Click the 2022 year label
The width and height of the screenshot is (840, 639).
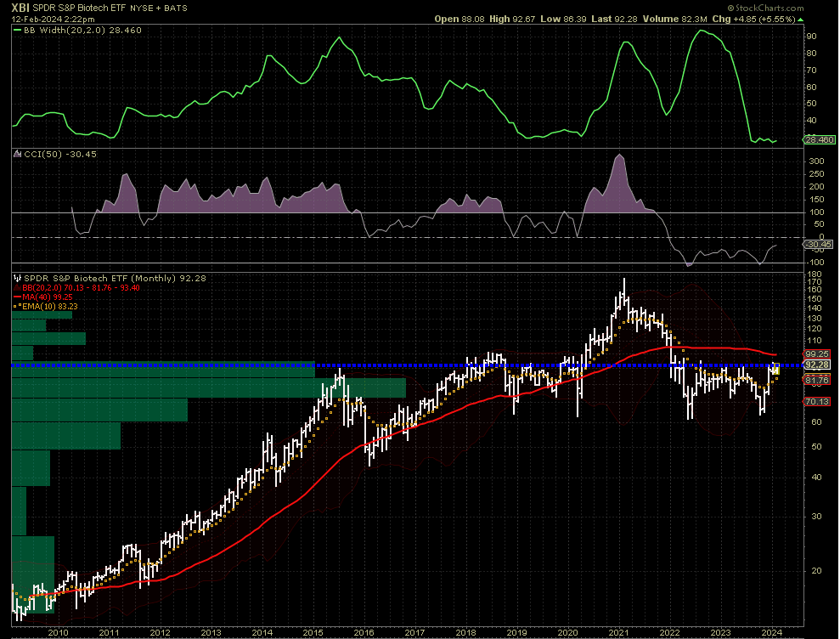point(669,632)
